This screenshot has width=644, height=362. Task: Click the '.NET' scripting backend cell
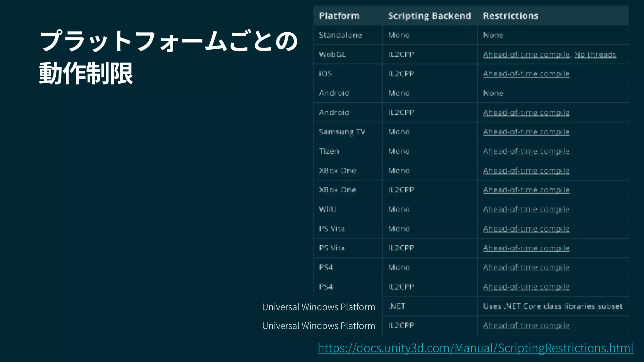point(397,306)
